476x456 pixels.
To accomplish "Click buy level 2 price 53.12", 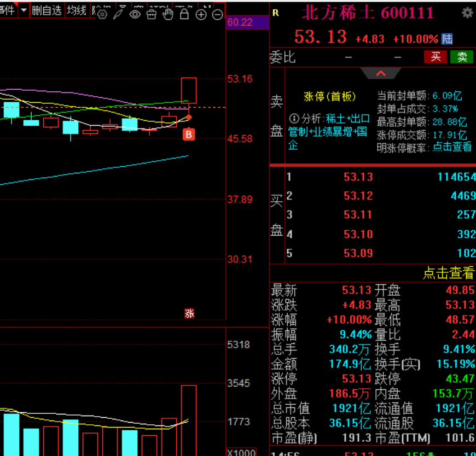I will tap(358, 196).
